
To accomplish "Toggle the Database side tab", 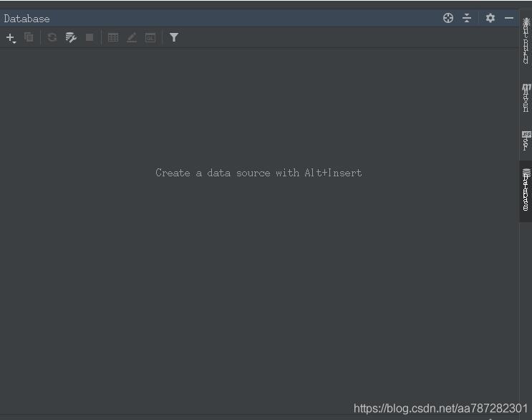I will click(526, 190).
